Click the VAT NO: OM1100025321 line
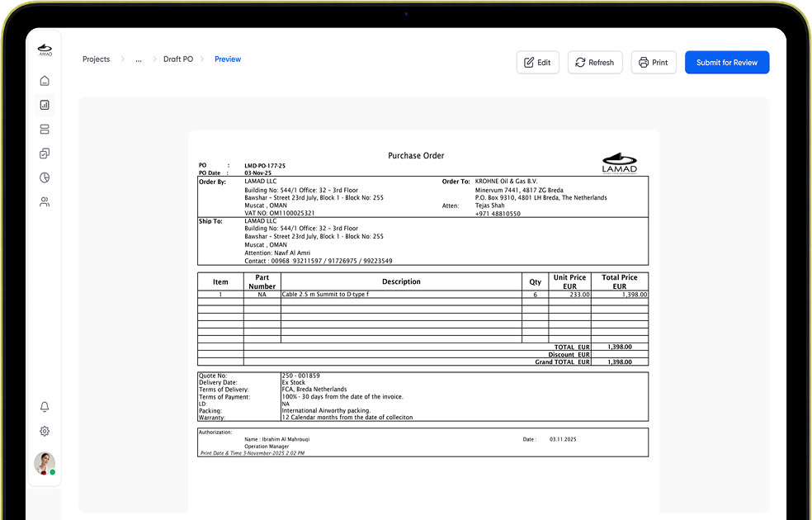The image size is (812, 520). click(x=280, y=213)
